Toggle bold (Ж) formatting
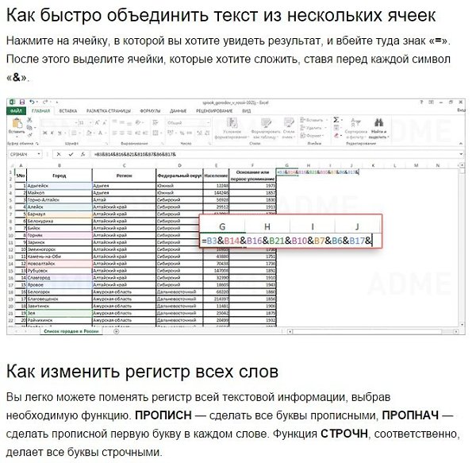Viewport: 476px width, 463px height. [x=45, y=133]
